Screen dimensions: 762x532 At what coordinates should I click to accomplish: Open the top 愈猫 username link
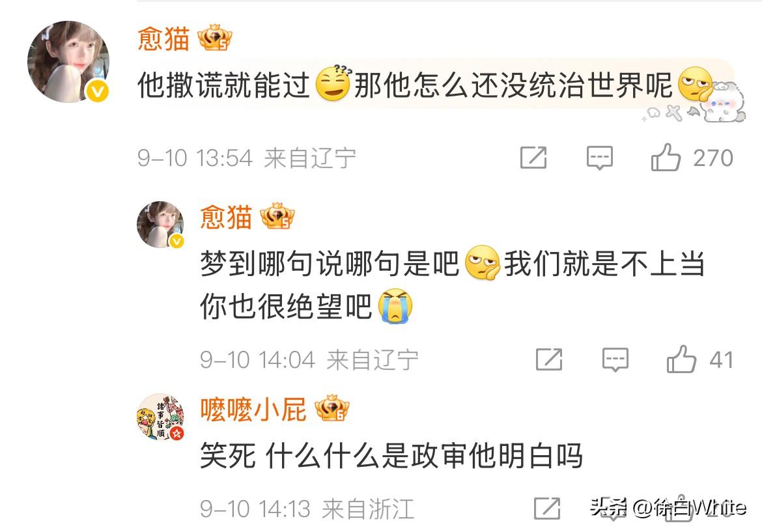point(163,38)
